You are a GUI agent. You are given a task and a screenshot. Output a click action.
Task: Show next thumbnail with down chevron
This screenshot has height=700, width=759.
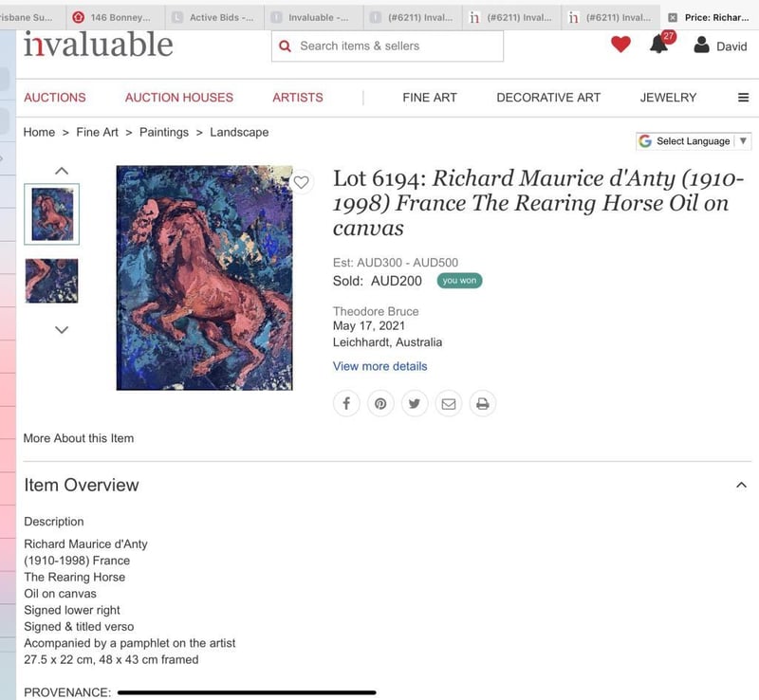(x=62, y=330)
